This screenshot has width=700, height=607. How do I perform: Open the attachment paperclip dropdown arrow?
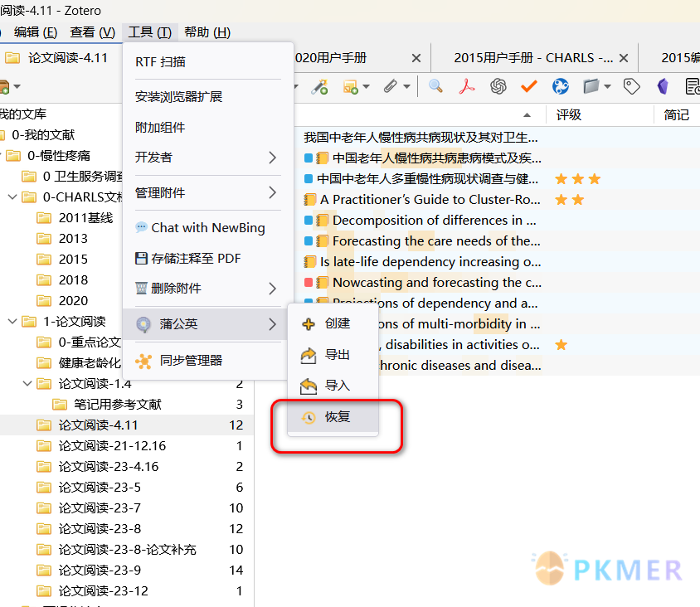point(406,86)
